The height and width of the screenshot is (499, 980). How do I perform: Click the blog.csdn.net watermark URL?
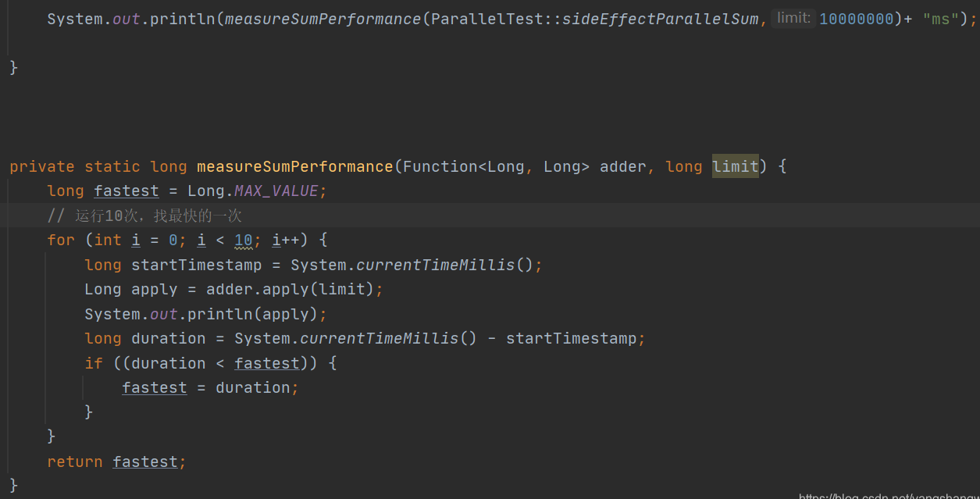889,495
